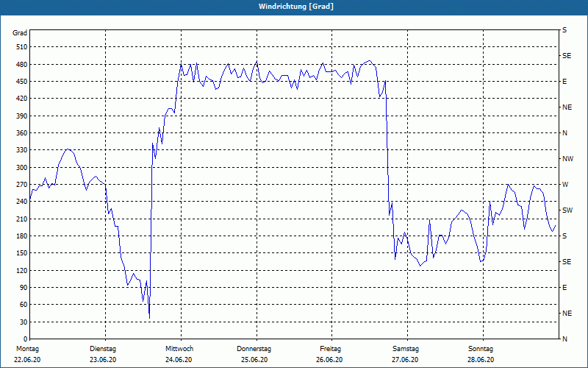Screen dimensions: 588x368
Task: Click the date '27.06.20'
Action: tap(405, 360)
